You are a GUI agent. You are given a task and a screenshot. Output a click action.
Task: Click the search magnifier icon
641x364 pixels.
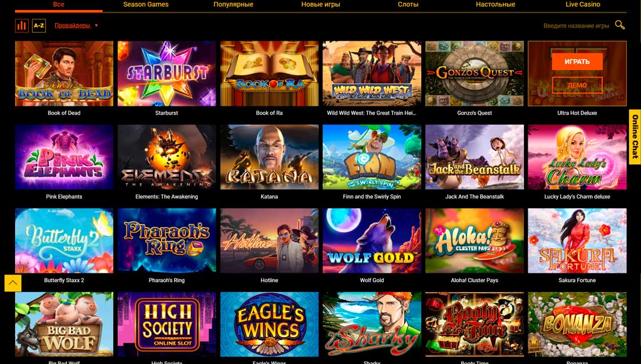620,25
